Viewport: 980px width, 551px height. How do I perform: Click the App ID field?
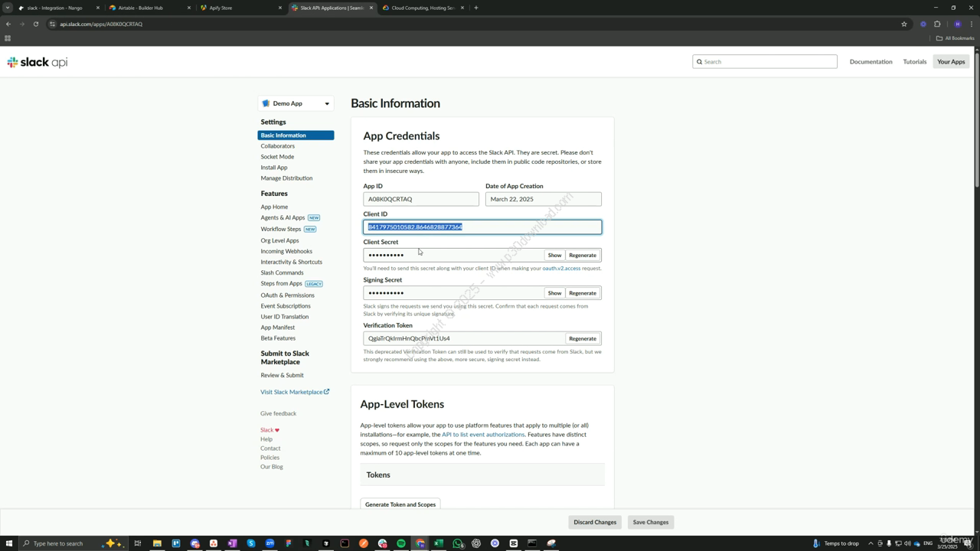(x=421, y=199)
